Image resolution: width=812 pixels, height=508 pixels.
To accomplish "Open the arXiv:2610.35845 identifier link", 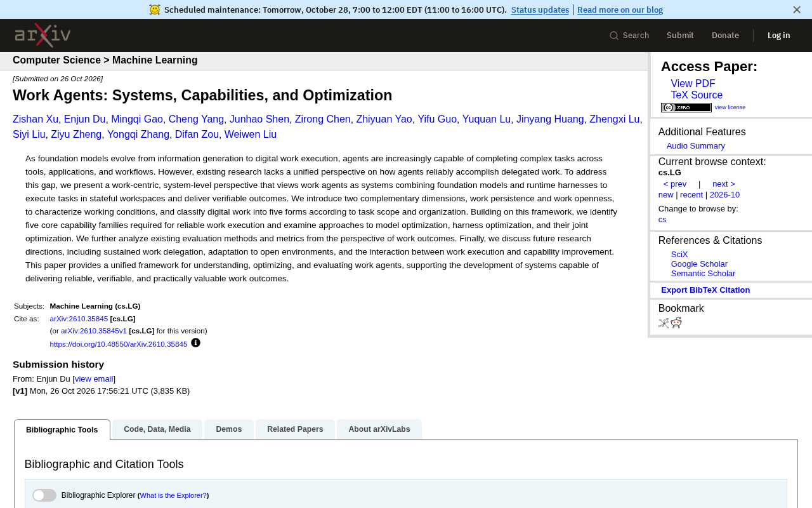I will 79,319.
